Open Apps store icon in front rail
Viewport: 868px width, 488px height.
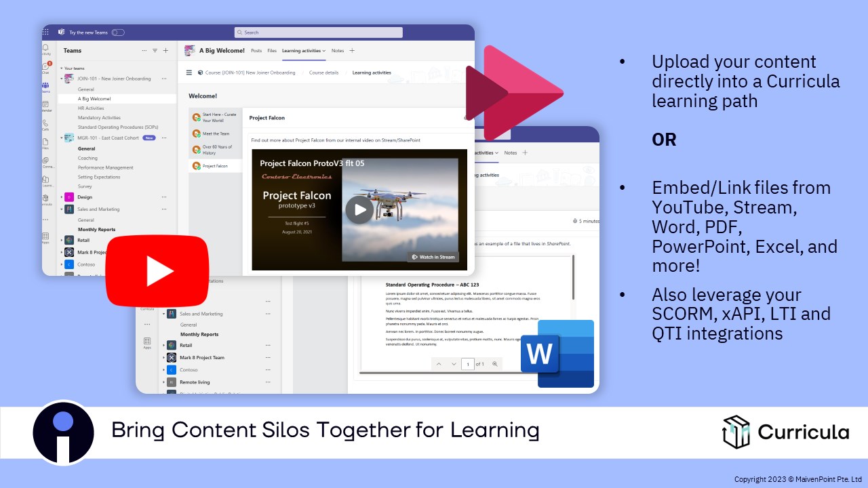(46, 237)
